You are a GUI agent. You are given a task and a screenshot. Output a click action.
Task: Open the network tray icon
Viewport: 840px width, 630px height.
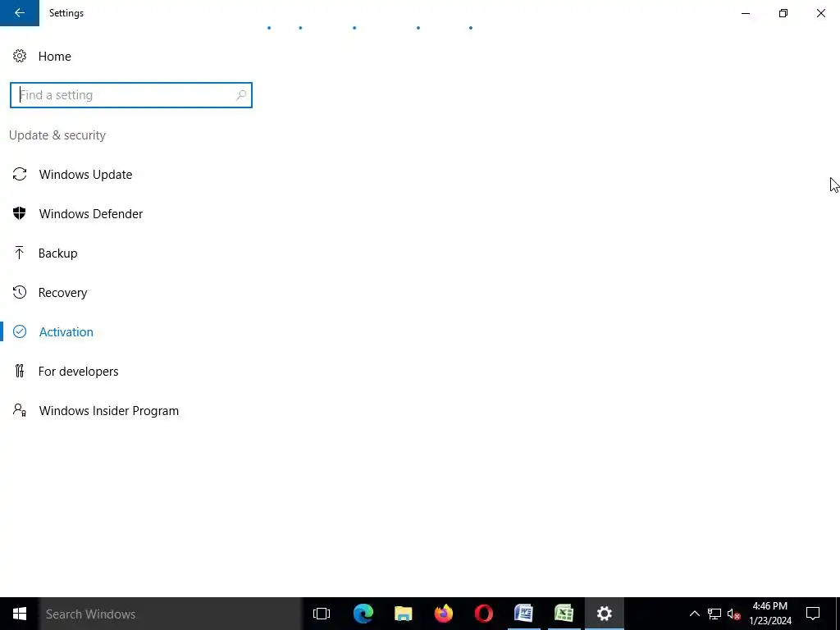(714, 614)
